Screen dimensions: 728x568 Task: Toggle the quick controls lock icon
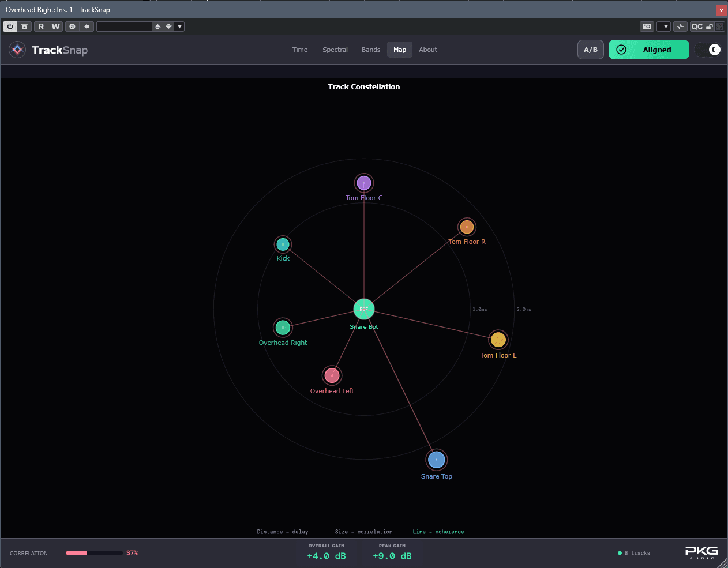(x=710, y=27)
